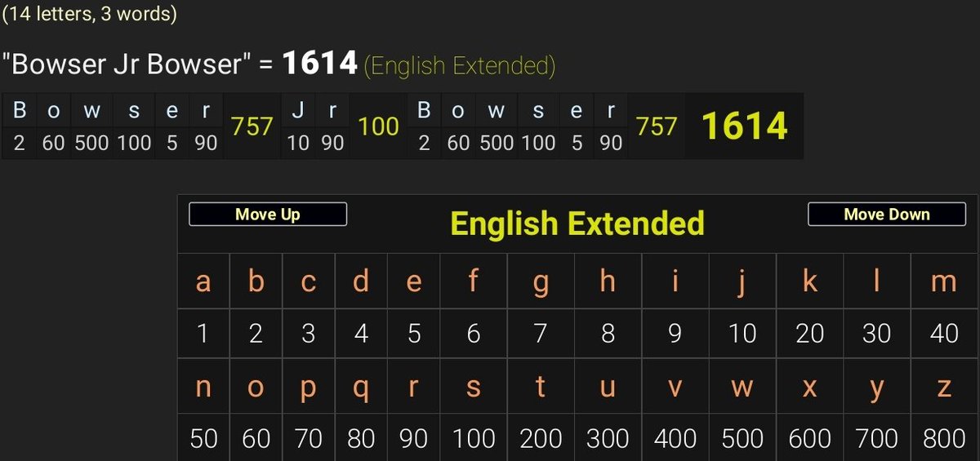Click chart value 80 under q
Image resolution: width=980 pixels, height=461 pixels.
point(361,438)
